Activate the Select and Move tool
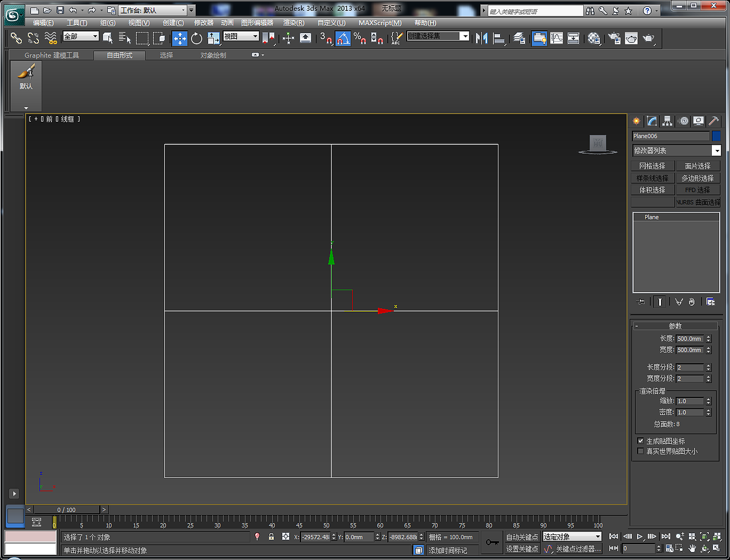Image resolution: width=730 pixels, height=560 pixels. tap(180, 38)
